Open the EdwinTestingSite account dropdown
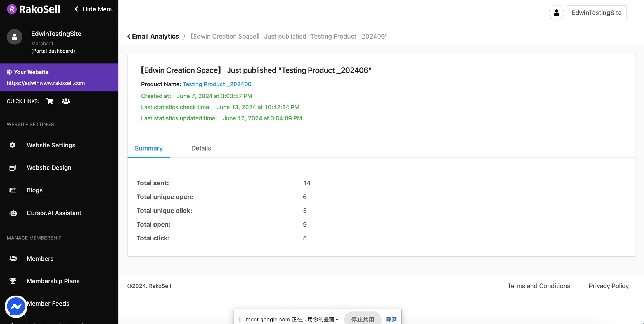 [x=596, y=13]
